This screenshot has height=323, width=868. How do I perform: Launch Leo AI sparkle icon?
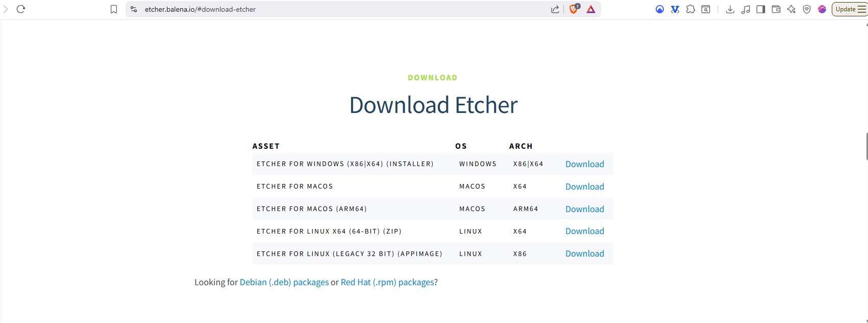(791, 9)
